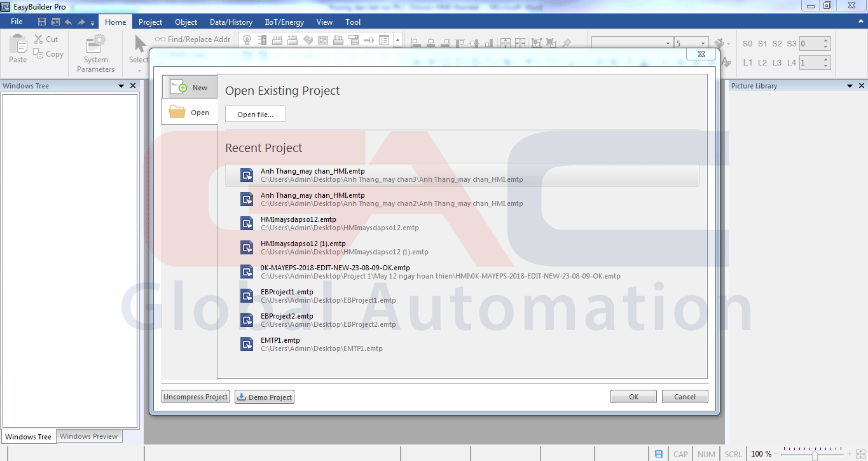
Task: Click the zoom in plus button
Action: click(x=849, y=454)
